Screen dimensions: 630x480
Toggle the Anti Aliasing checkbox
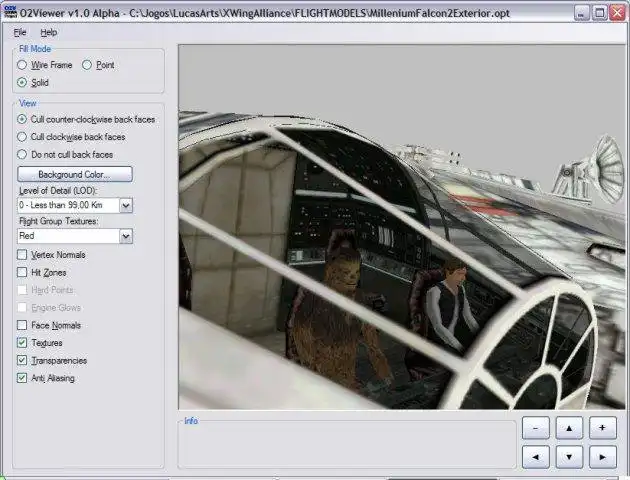22,378
